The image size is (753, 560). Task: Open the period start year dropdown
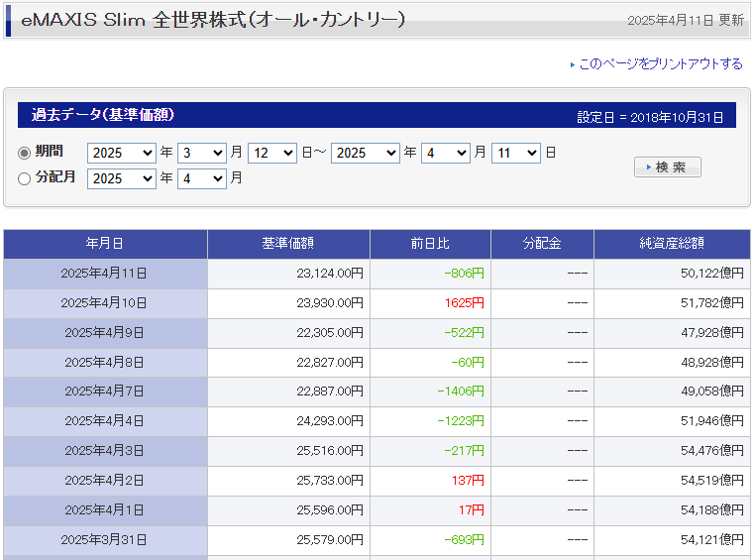(121, 153)
